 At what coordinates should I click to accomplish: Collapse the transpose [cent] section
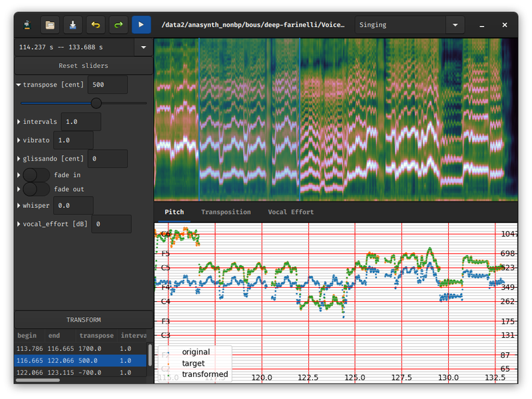tap(19, 85)
